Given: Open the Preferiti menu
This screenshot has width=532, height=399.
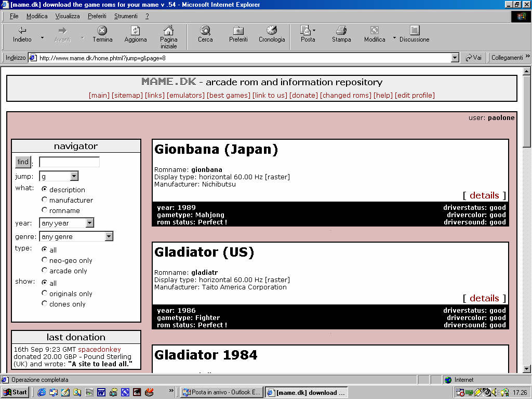Looking at the screenshot, I should point(97,16).
